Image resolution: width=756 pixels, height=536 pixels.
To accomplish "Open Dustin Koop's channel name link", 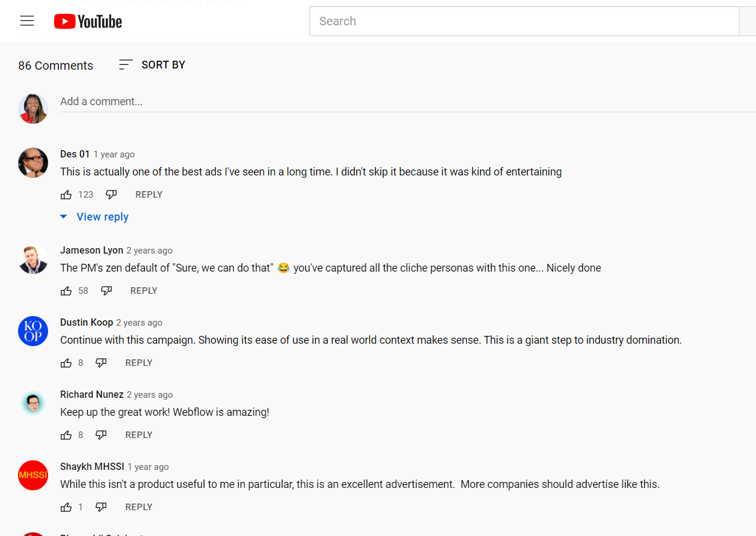I will pos(87,323).
